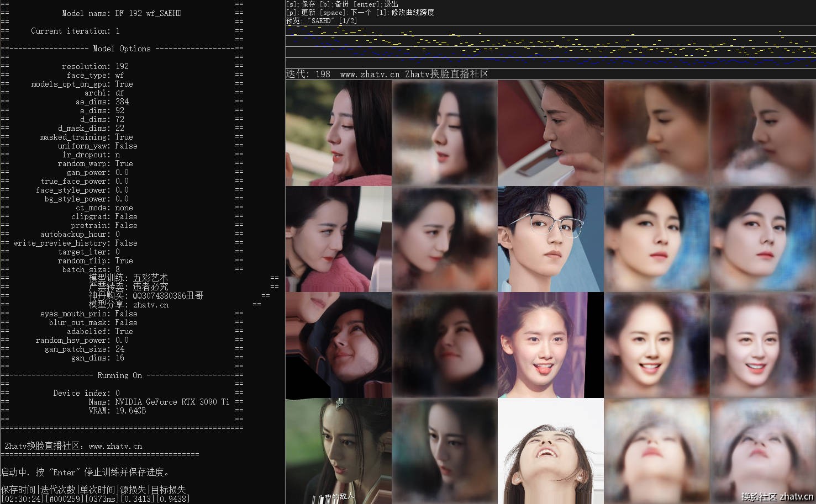Screen dimensions: 816x504
Task: Click the "face_type: wf" option line
Action: point(95,75)
